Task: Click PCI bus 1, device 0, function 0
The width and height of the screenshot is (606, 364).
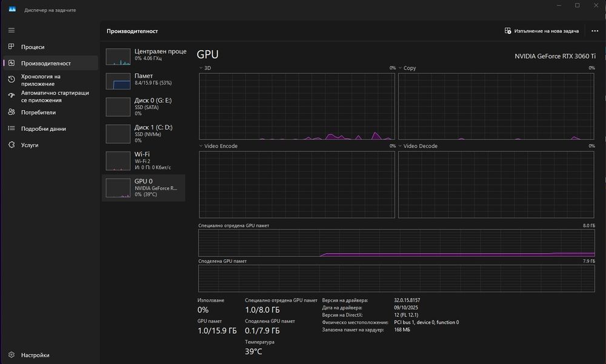Action: [x=426, y=322]
